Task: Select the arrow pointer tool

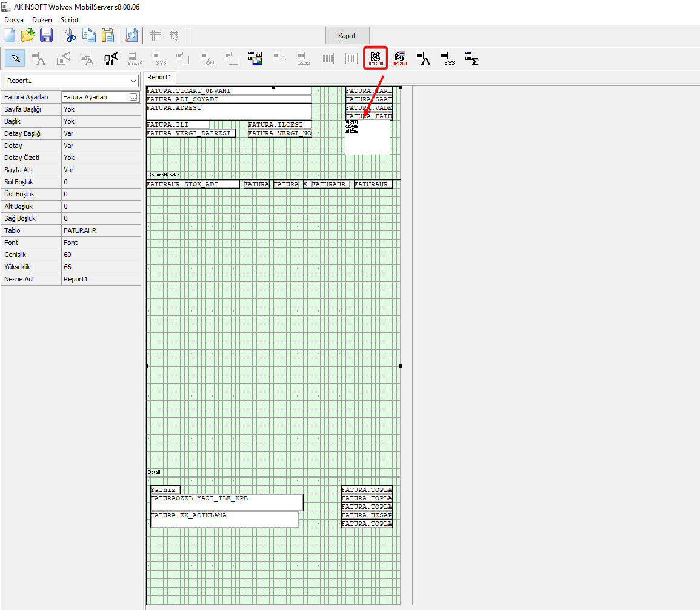Action: pos(15,58)
